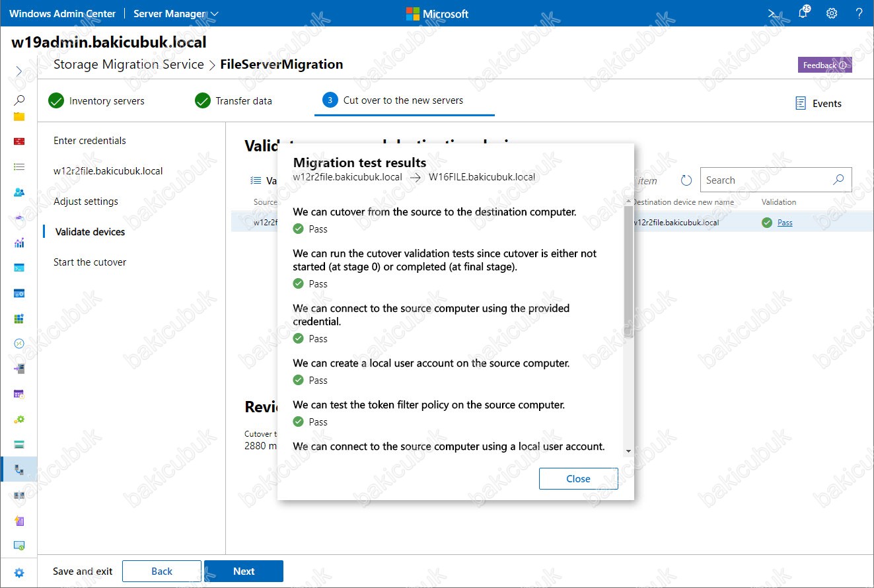The width and height of the screenshot is (874, 588).
Task: Close the Migration test results dialog
Action: pos(578,478)
